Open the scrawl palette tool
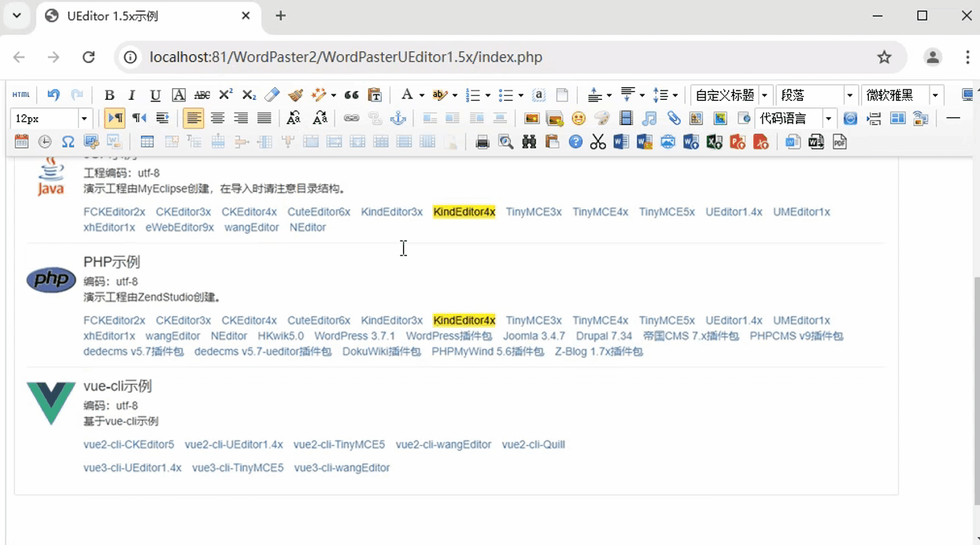This screenshot has width=980, height=545. (602, 119)
